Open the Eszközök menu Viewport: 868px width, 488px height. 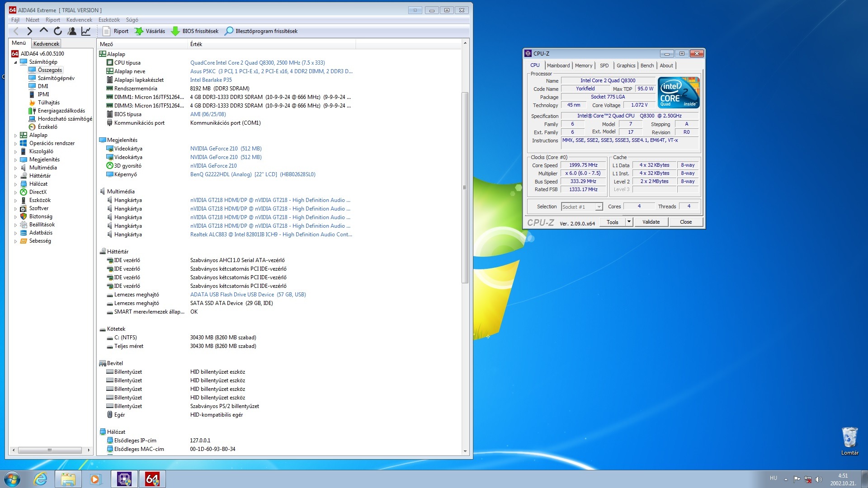(x=109, y=20)
